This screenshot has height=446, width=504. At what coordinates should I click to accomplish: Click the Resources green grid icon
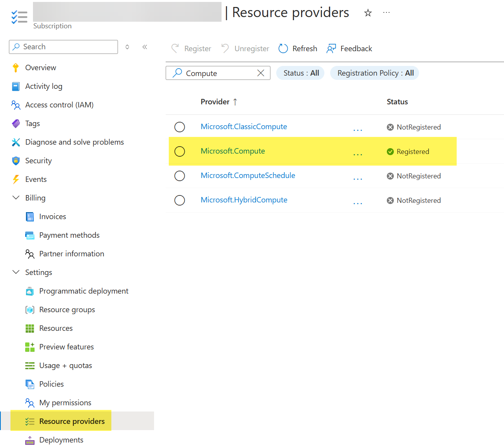[x=30, y=328]
